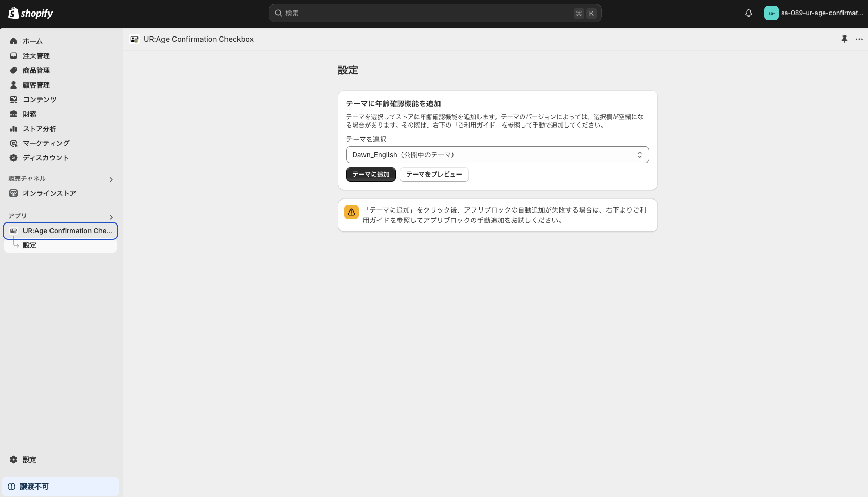Click the テーマをプレビュー button
The height and width of the screenshot is (497, 868).
[x=434, y=175]
